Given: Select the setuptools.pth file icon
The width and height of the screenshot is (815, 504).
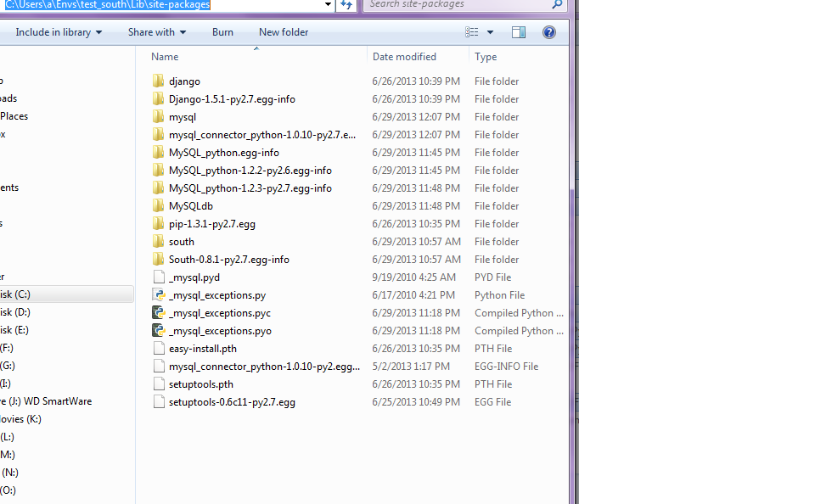Looking at the screenshot, I should click(159, 384).
